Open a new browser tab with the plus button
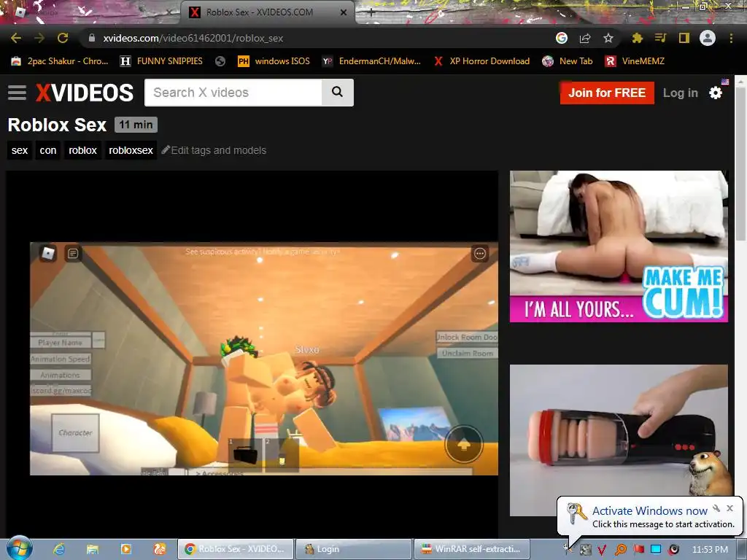The width and height of the screenshot is (747, 560). coord(371,13)
